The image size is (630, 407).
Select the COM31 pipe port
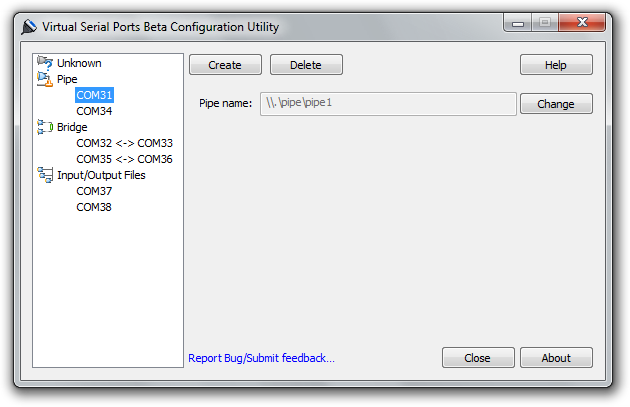pos(94,95)
